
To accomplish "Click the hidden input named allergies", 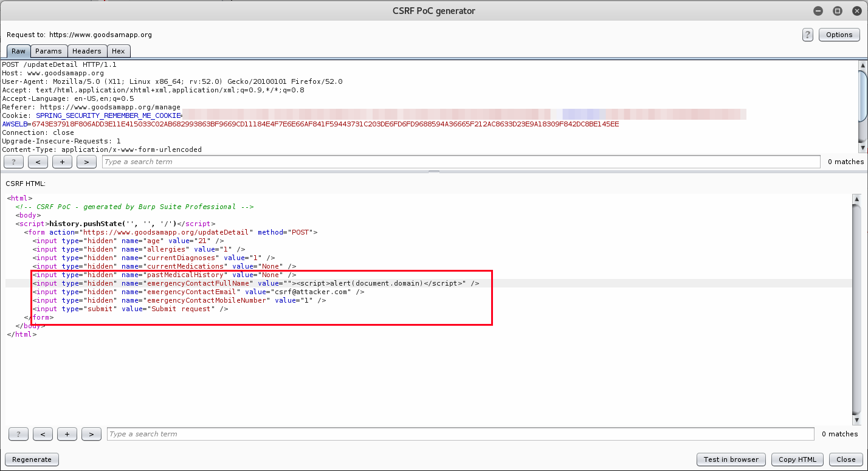I will (x=139, y=249).
